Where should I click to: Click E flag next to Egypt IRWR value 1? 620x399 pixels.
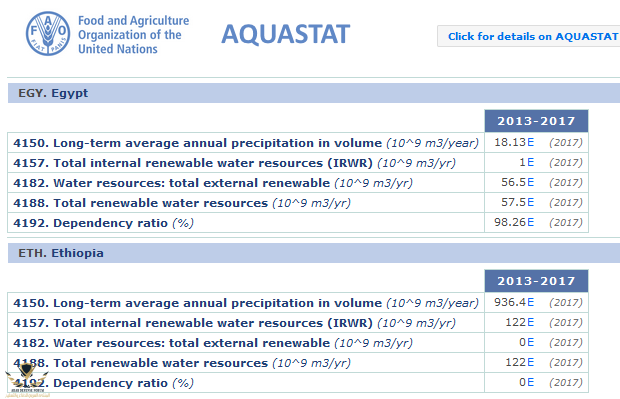[x=530, y=162]
